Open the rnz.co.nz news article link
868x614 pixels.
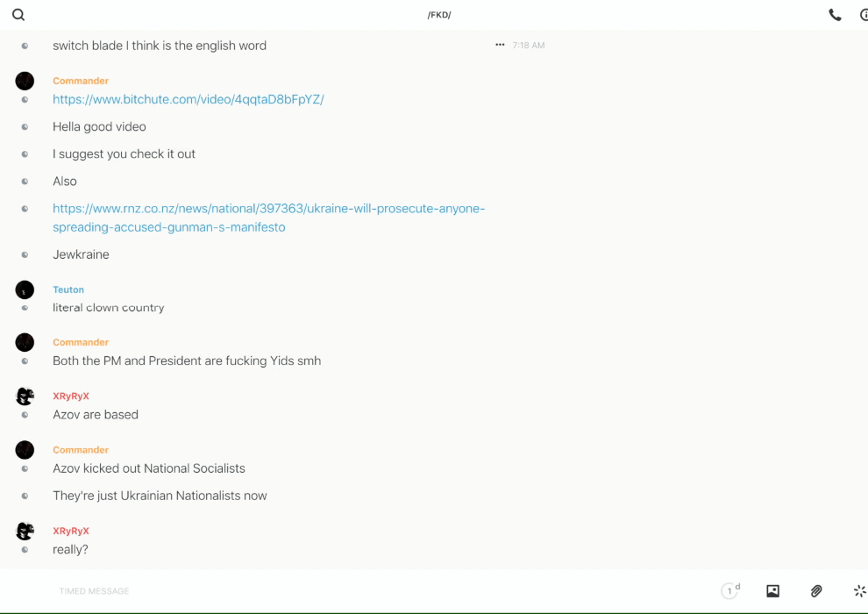tap(268, 218)
